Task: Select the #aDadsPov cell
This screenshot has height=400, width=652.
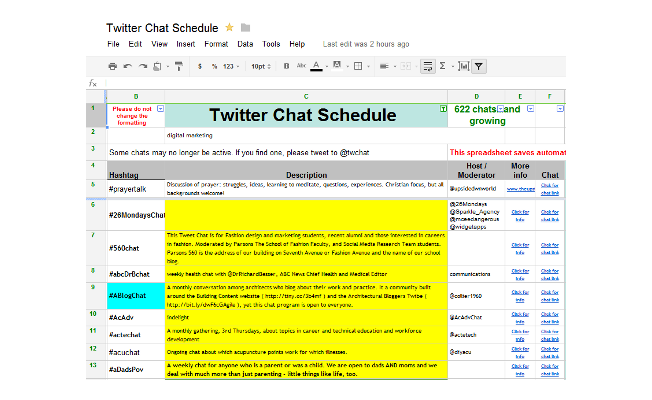Action: click(136, 370)
